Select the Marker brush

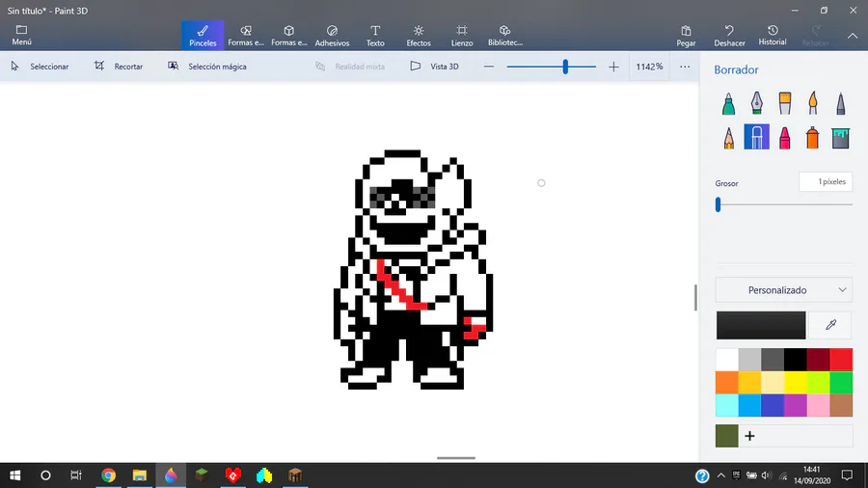click(x=728, y=103)
